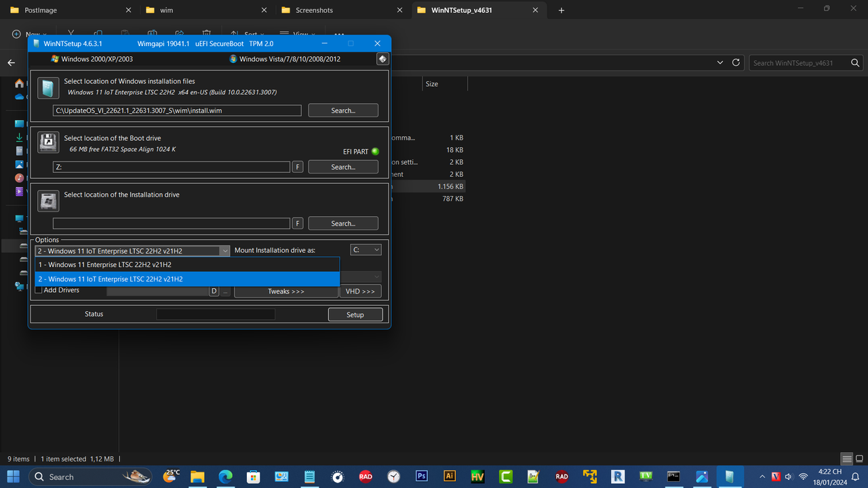The height and width of the screenshot is (488, 868).
Task: Open the clock showing 4:22 CH
Action: (x=830, y=476)
